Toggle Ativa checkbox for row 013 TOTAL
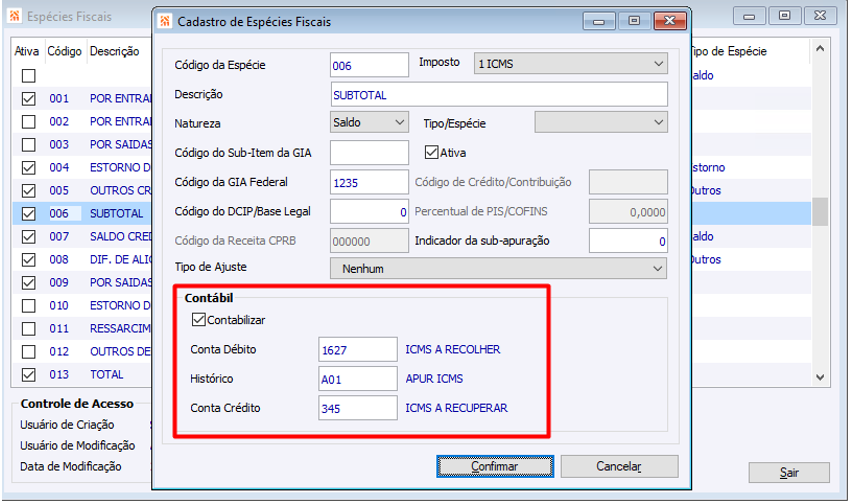848x504 pixels. 28,374
